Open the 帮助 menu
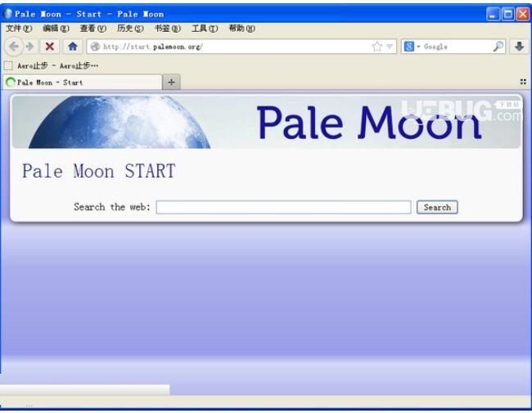Viewport: 532px width, 413px height. [x=242, y=29]
